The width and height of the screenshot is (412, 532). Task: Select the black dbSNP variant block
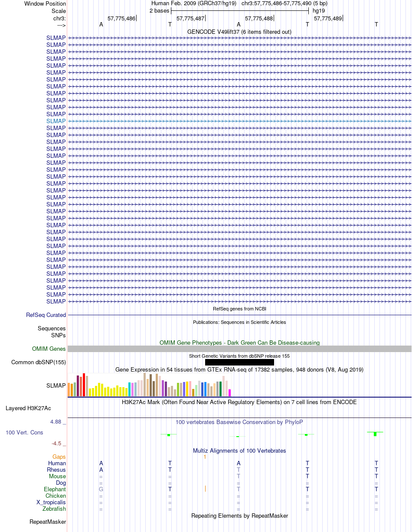click(x=239, y=362)
